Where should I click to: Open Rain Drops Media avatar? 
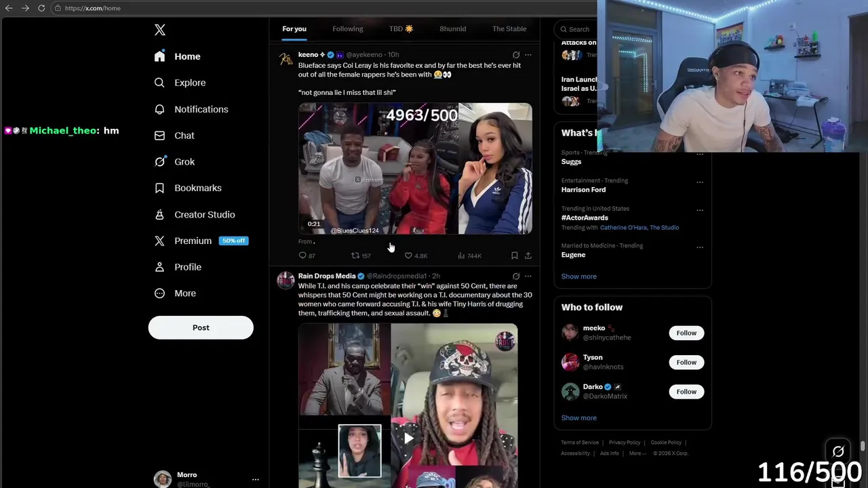tap(286, 280)
